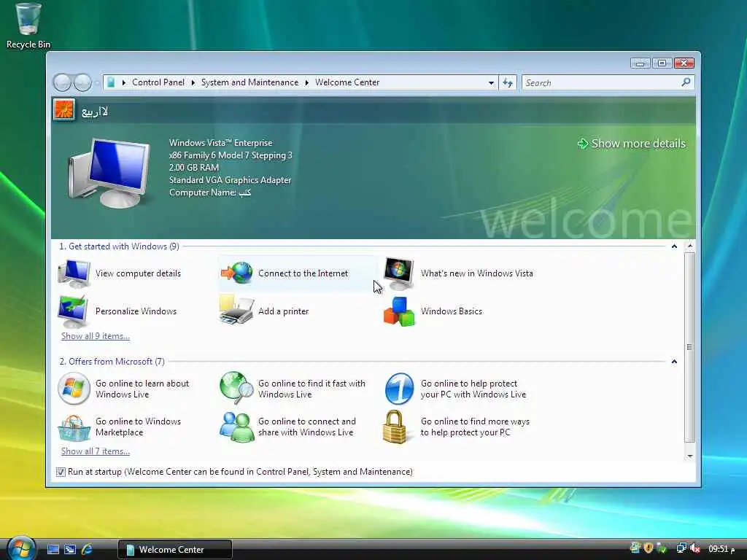747x560 pixels.
Task: Minimize the Welcome Center window
Action: click(640, 63)
